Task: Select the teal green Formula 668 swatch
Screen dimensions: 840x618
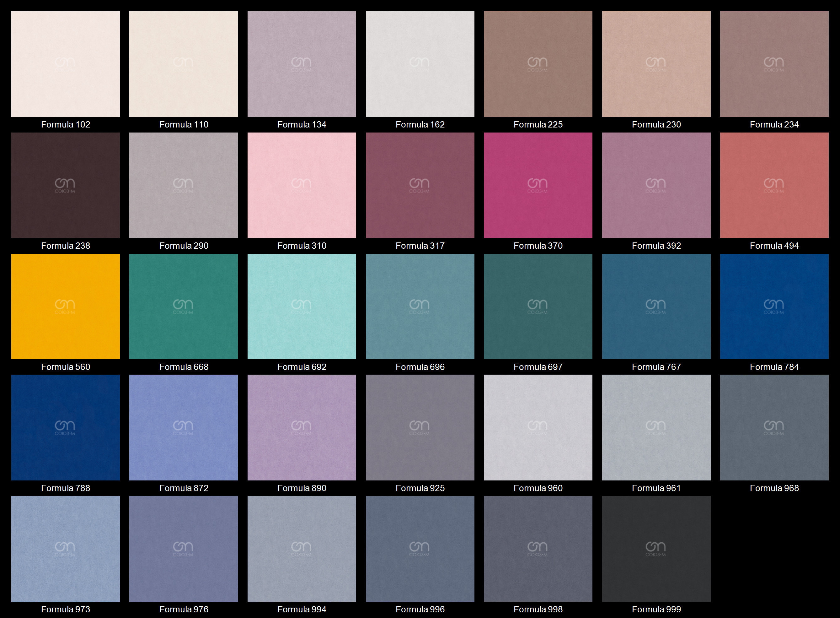Action: pos(184,306)
